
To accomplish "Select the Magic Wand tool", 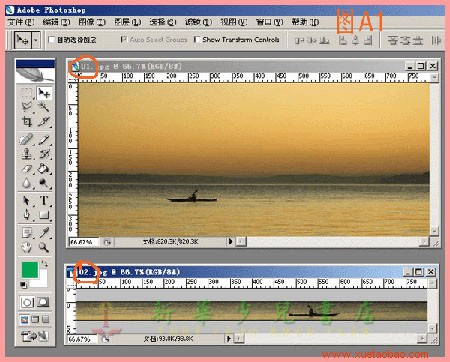I will tap(44, 107).
